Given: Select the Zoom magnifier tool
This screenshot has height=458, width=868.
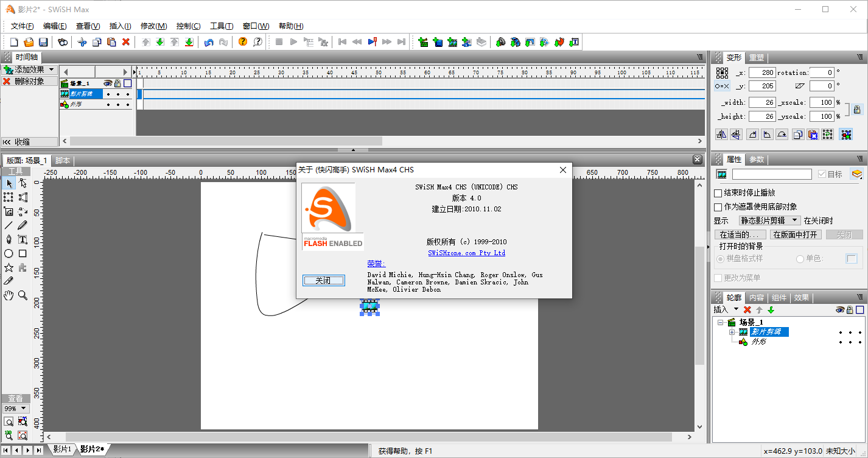Looking at the screenshot, I should (x=23, y=295).
